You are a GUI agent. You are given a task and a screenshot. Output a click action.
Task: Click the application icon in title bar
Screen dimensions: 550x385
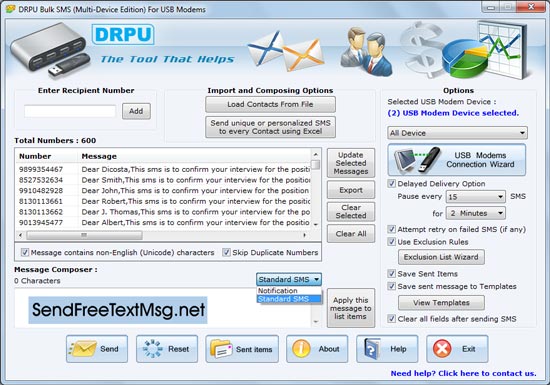[11, 9]
